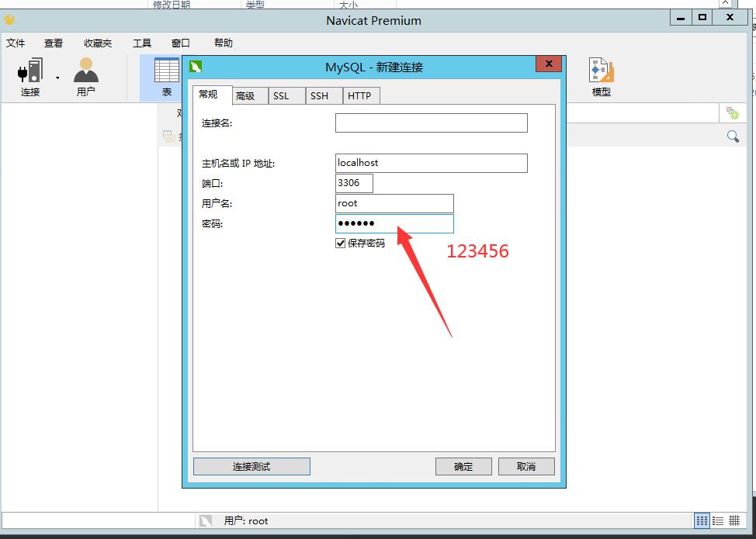This screenshot has width=756, height=539.
Task: Click the 连接名 input field
Action: pyautogui.click(x=431, y=123)
